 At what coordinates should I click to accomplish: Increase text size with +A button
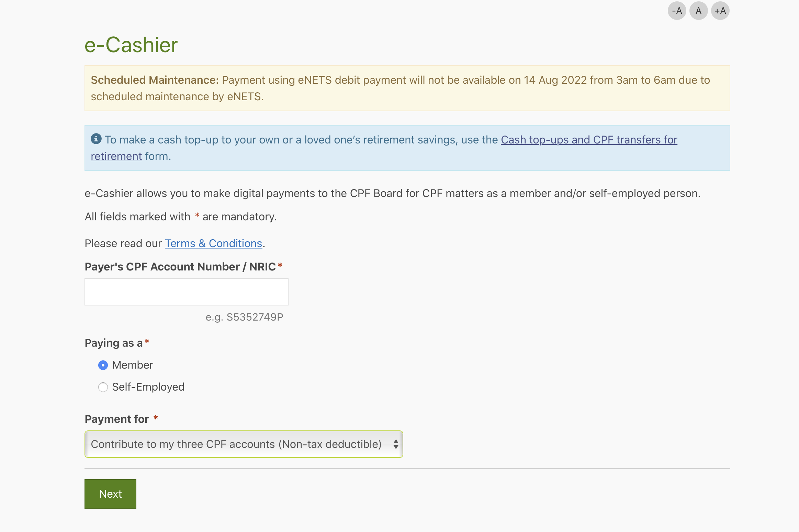click(720, 11)
